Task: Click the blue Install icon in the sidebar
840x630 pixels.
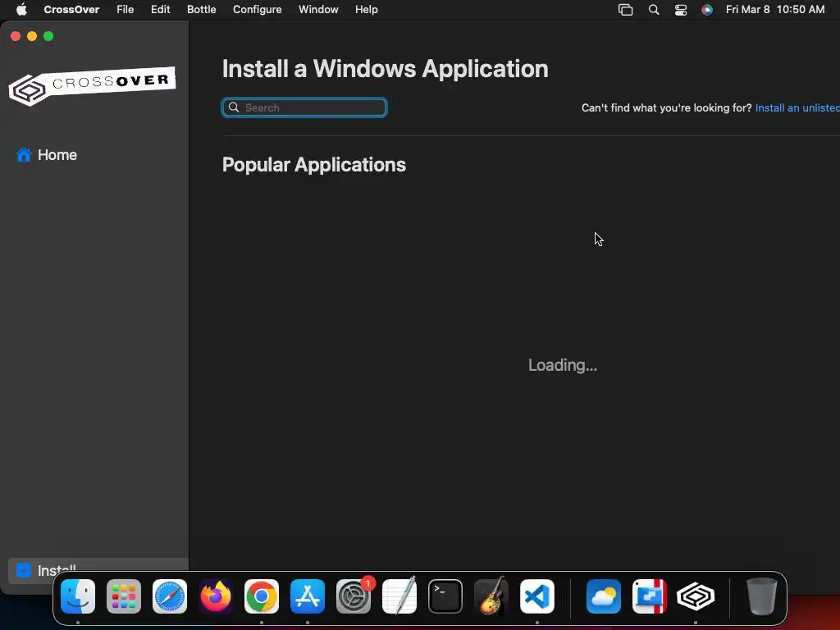Action: click(24, 569)
